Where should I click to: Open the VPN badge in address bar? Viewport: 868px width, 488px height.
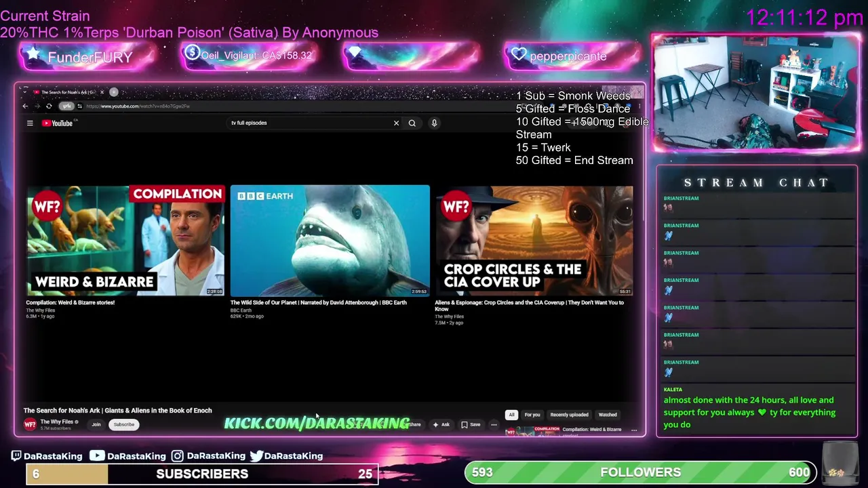[x=66, y=106]
